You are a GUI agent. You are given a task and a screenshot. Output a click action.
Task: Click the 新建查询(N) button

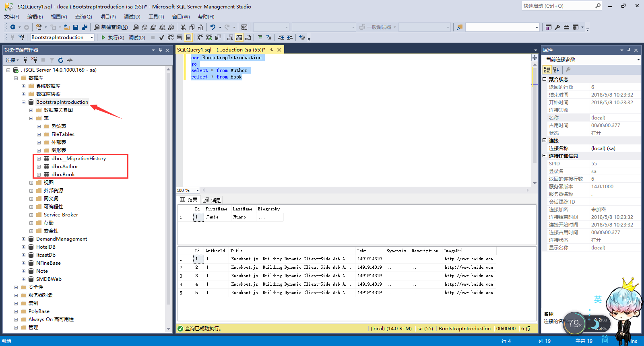tap(111, 27)
